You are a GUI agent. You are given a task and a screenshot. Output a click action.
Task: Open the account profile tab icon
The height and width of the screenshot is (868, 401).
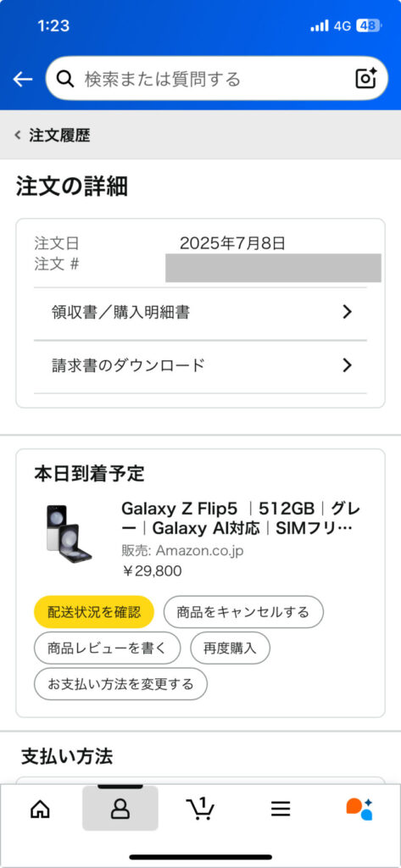tap(120, 809)
